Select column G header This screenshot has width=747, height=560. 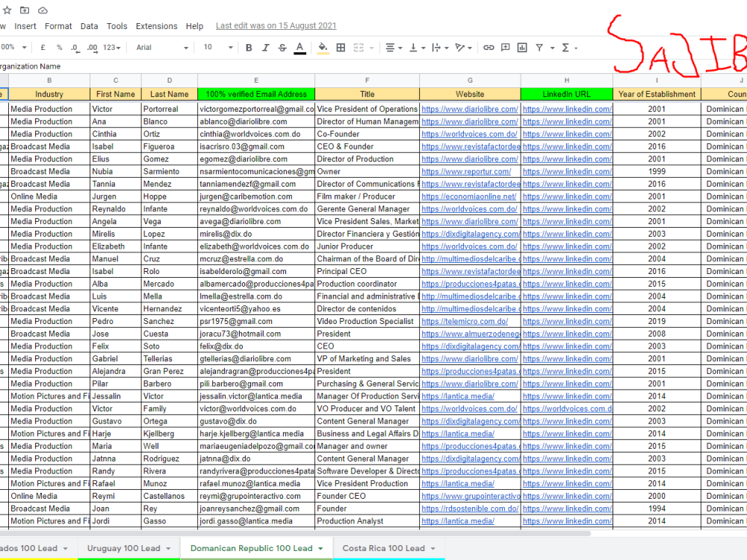click(x=470, y=81)
